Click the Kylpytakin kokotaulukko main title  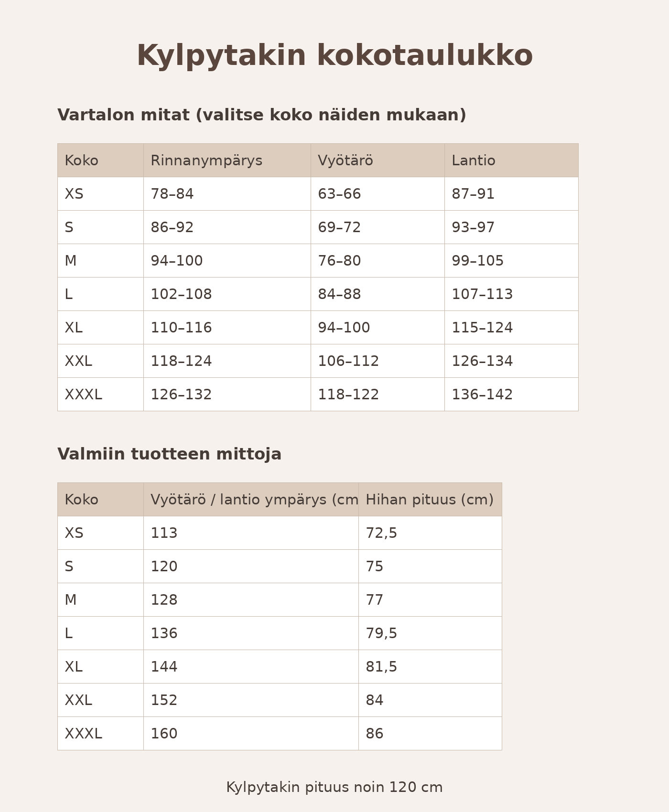point(334,56)
